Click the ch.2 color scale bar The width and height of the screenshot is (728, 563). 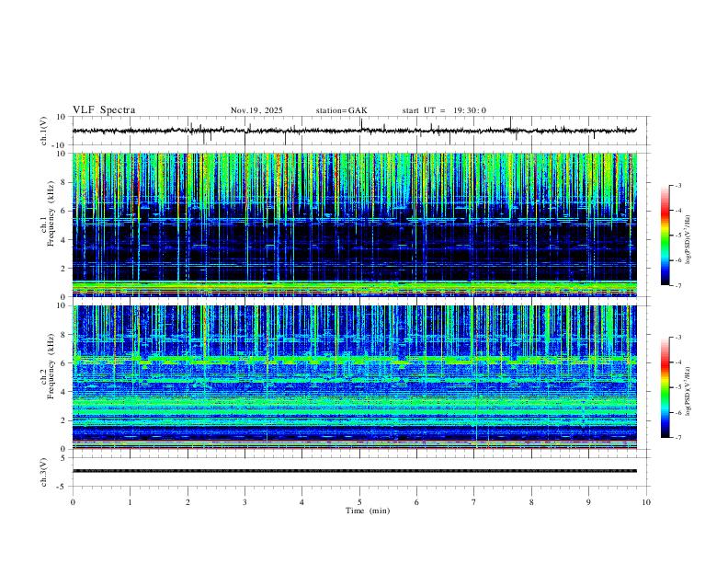coord(665,387)
